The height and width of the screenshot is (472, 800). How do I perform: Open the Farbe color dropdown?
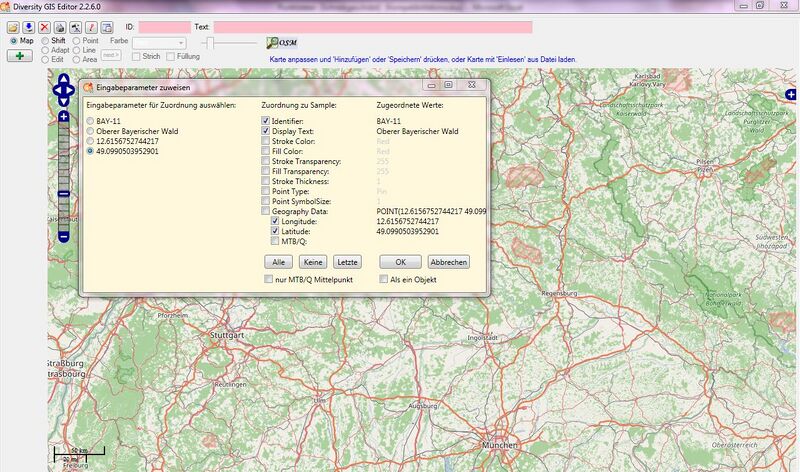(x=159, y=43)
